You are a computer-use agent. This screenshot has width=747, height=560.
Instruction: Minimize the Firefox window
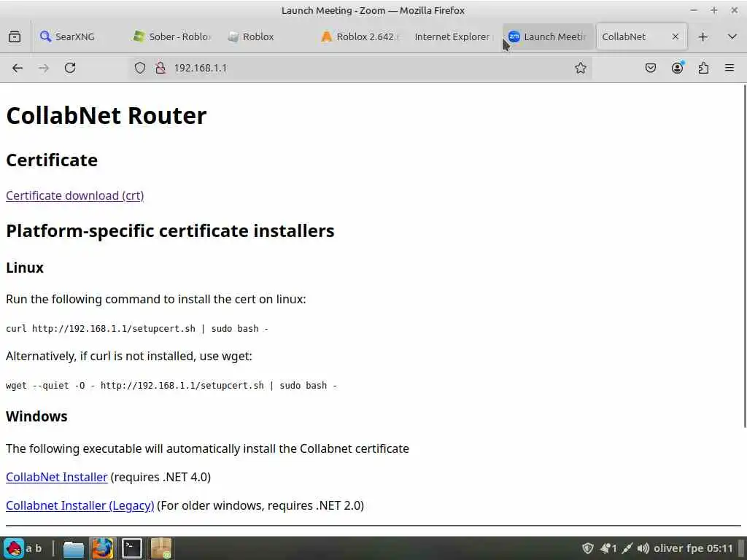694,10
